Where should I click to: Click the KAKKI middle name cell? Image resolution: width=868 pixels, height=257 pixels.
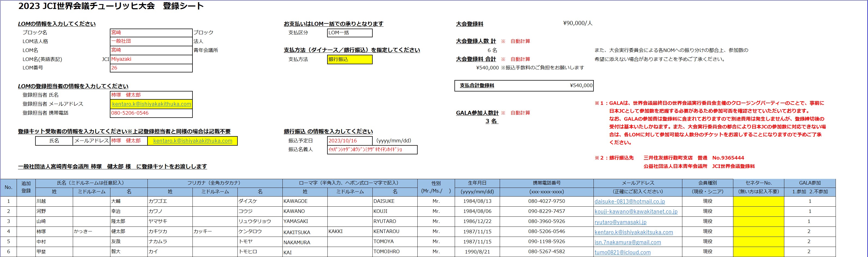click(x=349, y=231)
